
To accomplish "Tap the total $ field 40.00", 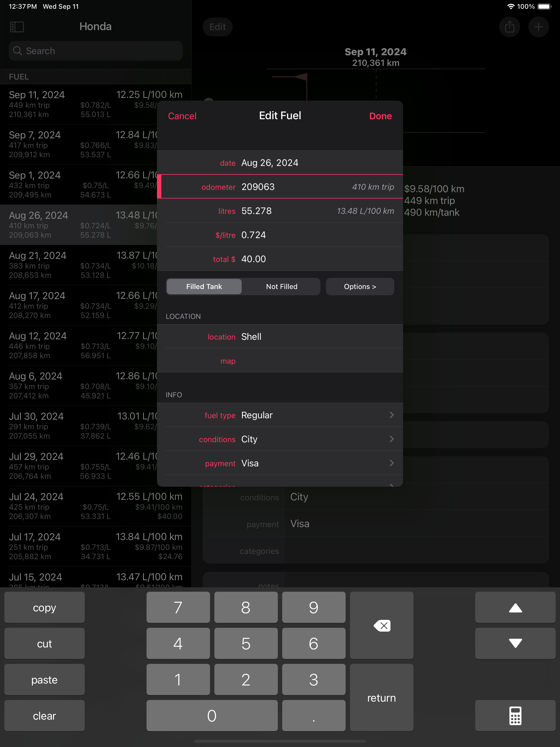I will [280, 259].
